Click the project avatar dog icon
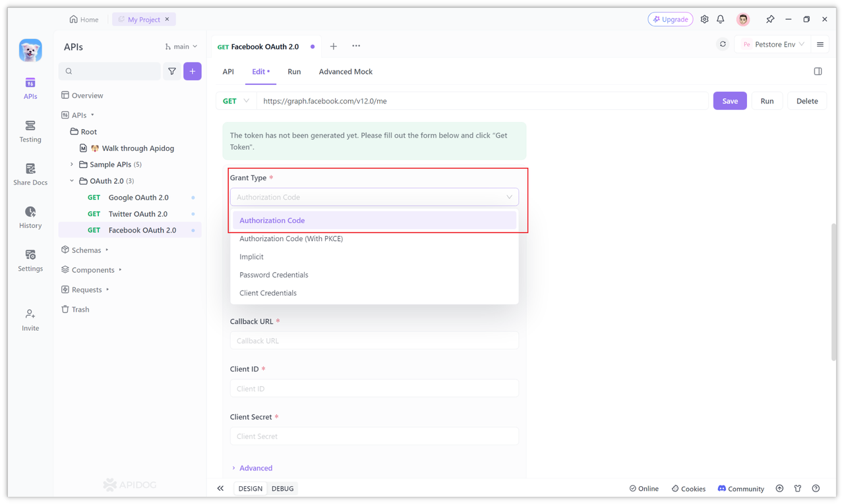This screenshot has height=504, width=844. pos(30,50)
